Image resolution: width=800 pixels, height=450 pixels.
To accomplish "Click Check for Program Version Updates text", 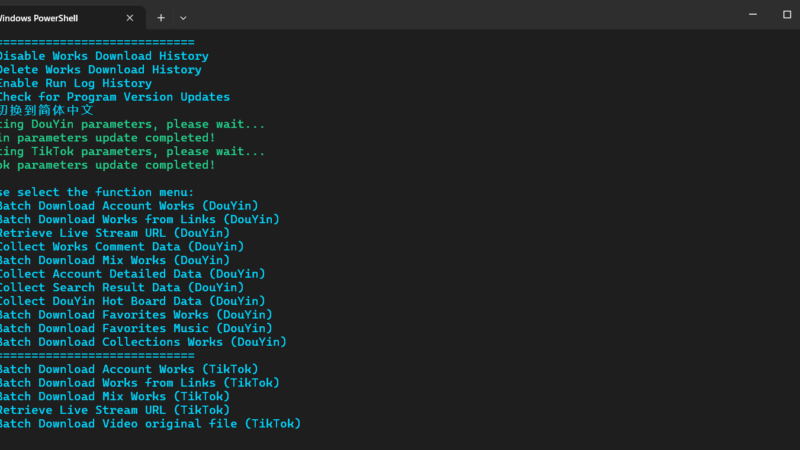I will pos(115,97).
